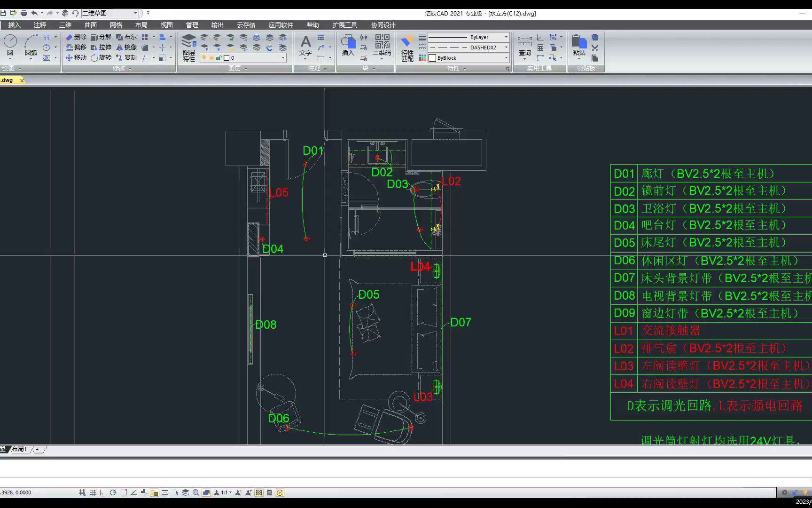The width and height of the screenshot is (812, 508).
Task: Click the Boolean (布尔) tool
Action: [126, 37]
